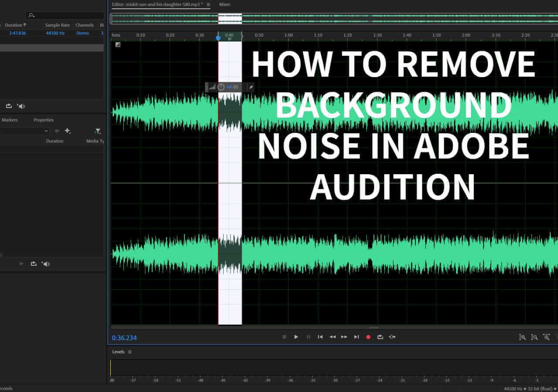Click the highlighted region in overview navigator
The width and height of the screenshot is (558, 392).
[230, 18]
